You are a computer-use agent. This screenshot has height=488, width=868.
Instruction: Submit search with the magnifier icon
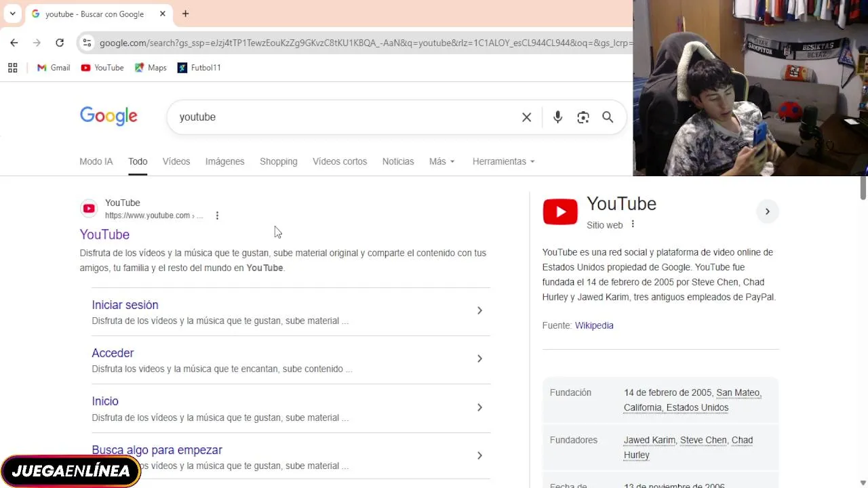pos(608,117)
